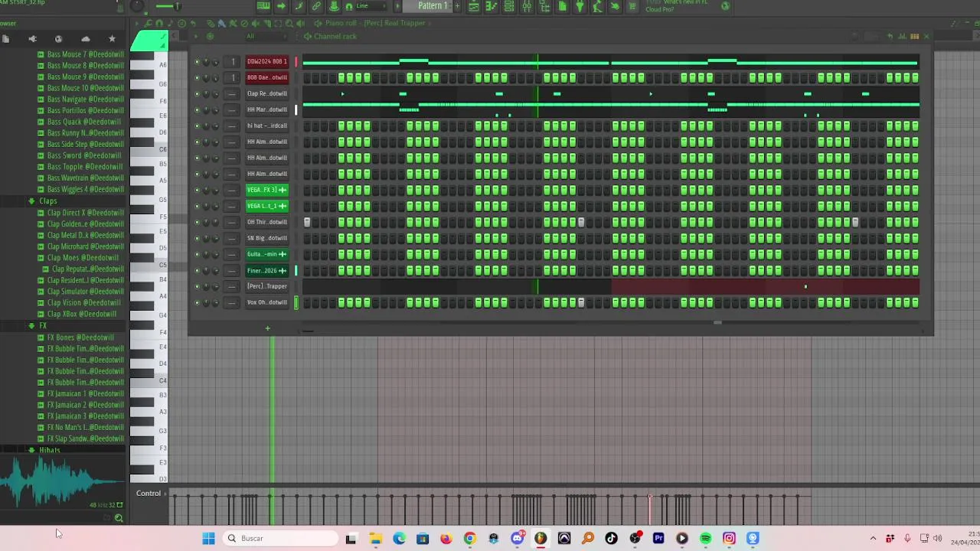
Task: Click the What's new in FL Cloud Pro hint
Action: coord(678,6)
